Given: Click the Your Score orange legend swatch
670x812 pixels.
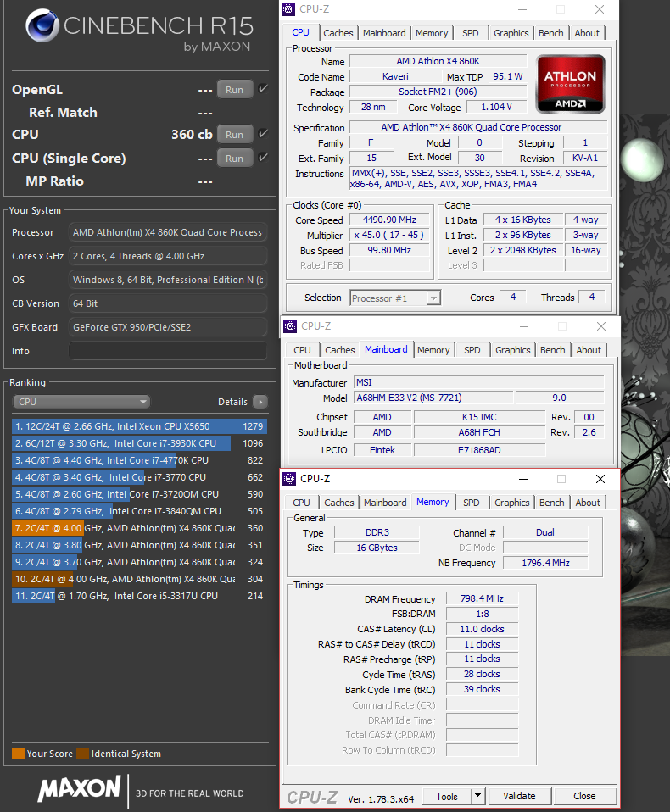Looking at the screenshot, I should point(18,753).
